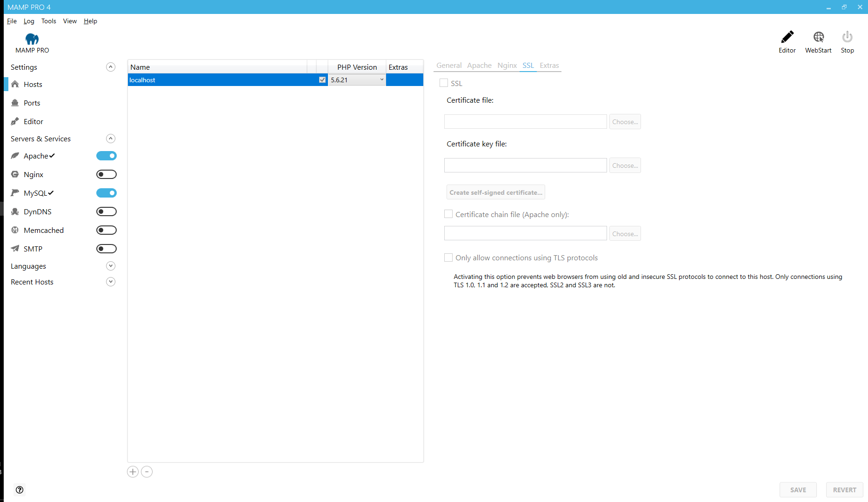Check Only allow TLS protocols checkbox
868x502 pixels.
[448, 257]
